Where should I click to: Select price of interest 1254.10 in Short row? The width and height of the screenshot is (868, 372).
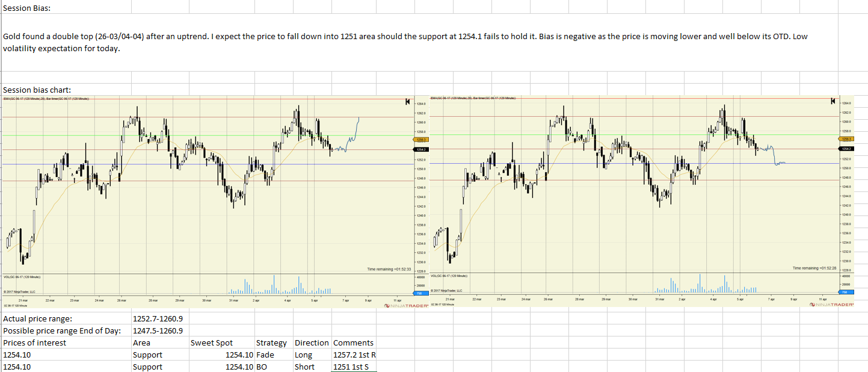pos(66,367)
